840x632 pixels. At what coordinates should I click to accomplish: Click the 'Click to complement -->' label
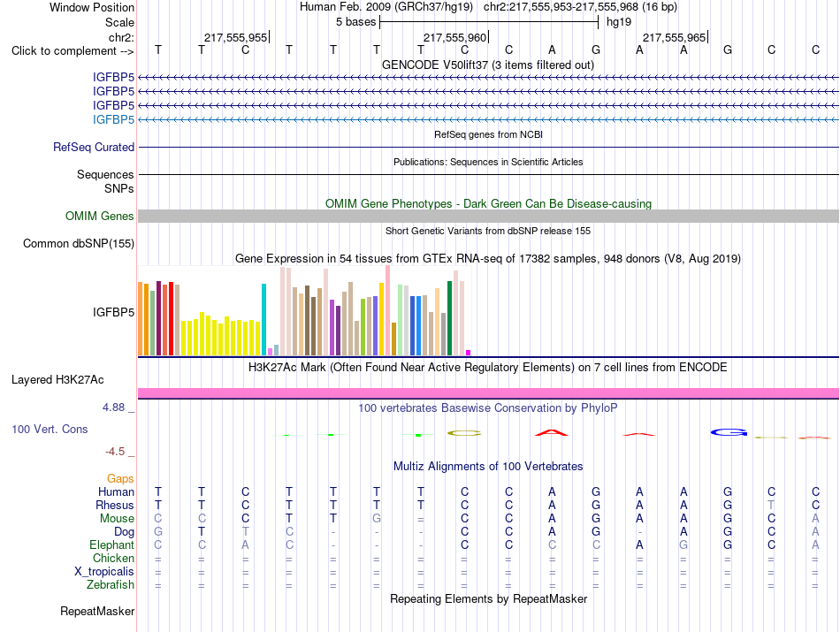tap(73, 51)
